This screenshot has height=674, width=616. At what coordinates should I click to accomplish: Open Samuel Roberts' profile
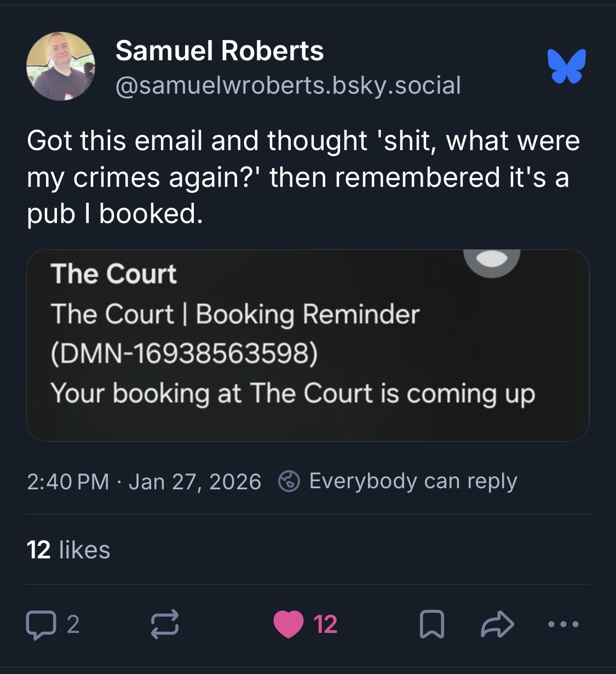(219, 52)
